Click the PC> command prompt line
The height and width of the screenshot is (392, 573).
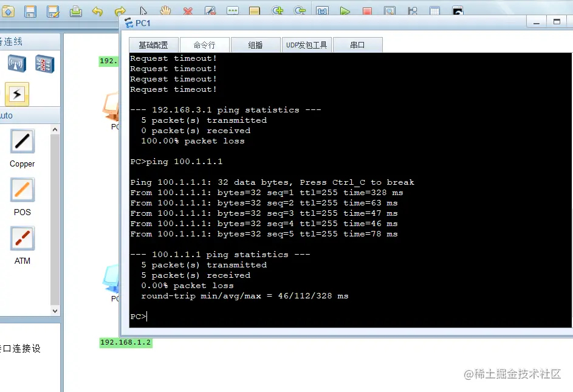[139, 316]
